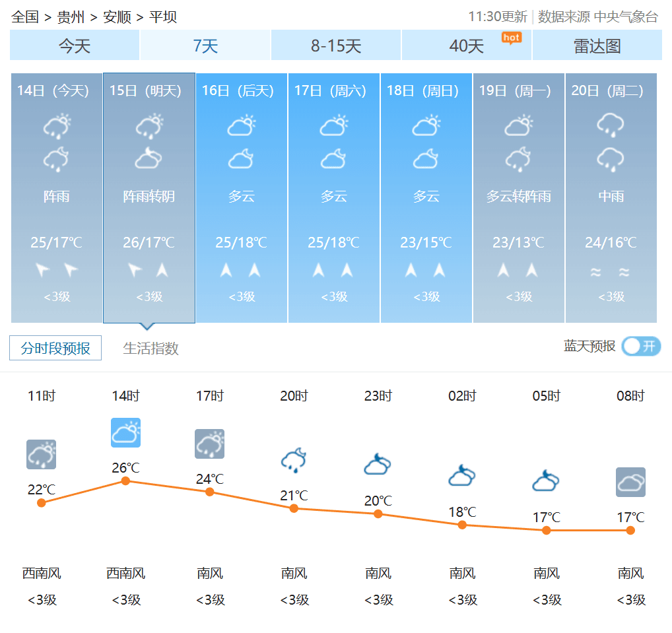Select the 20日 (周二) date heading

point(607,90)
